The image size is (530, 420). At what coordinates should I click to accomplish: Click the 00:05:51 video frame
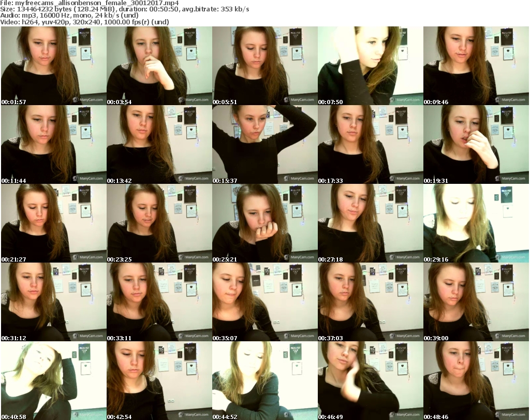coord(265,66)
